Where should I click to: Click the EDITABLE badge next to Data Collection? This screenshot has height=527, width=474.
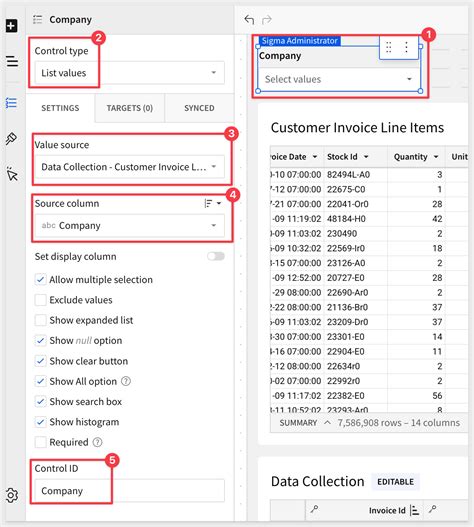[x=395, y=482]
